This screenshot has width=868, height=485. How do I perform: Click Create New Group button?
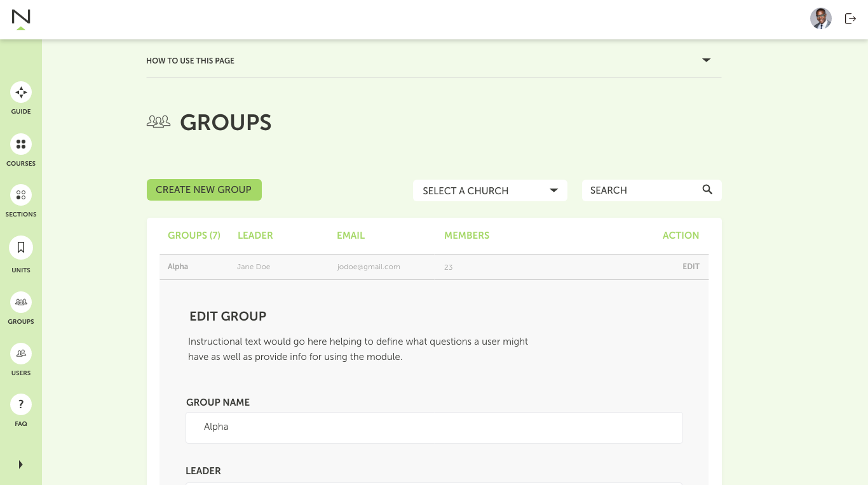pyautogui.click(x=204, y=190)
